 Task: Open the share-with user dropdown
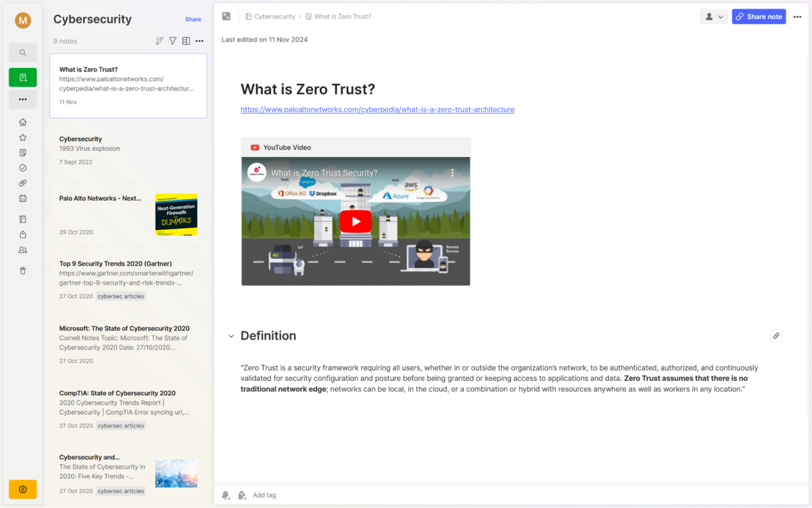(714, 17)
